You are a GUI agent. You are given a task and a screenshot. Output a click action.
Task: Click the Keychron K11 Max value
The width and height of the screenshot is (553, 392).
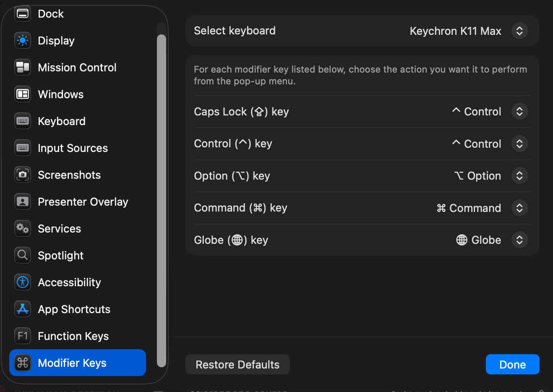(455, 31)
